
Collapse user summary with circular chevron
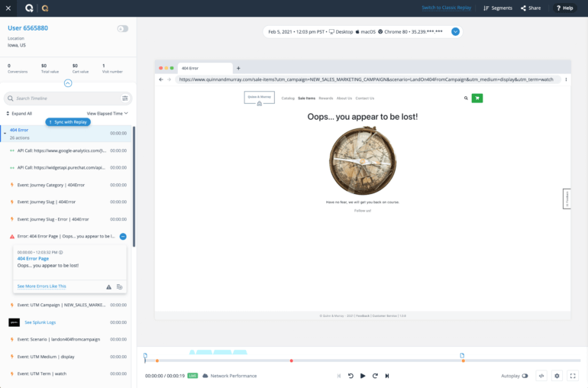pyautogui.click(x=68, y=83)
